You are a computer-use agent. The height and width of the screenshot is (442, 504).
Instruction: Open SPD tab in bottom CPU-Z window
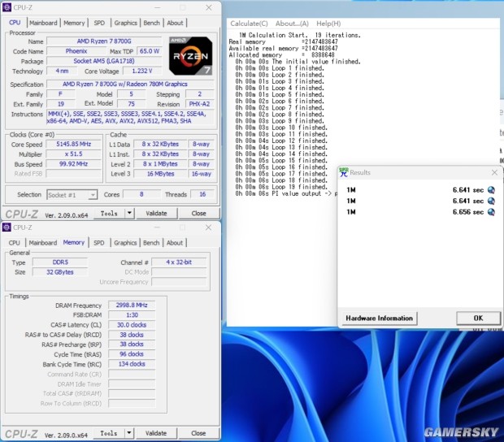coord(99,243)
